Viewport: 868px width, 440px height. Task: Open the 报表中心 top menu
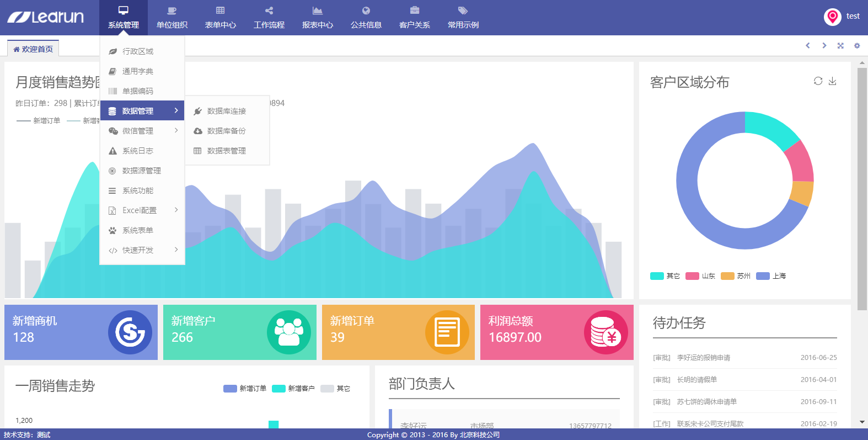click(x=318, y=18)
